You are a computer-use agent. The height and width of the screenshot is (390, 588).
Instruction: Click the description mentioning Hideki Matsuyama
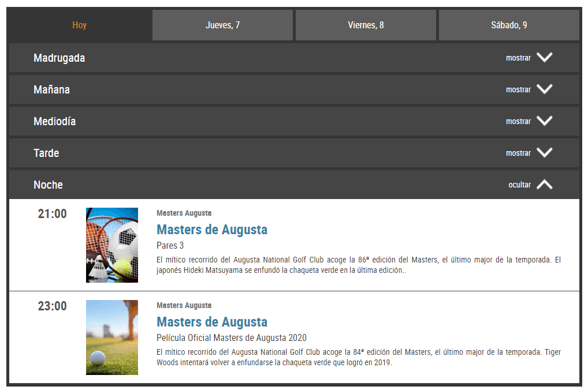[x=359, y=265]
